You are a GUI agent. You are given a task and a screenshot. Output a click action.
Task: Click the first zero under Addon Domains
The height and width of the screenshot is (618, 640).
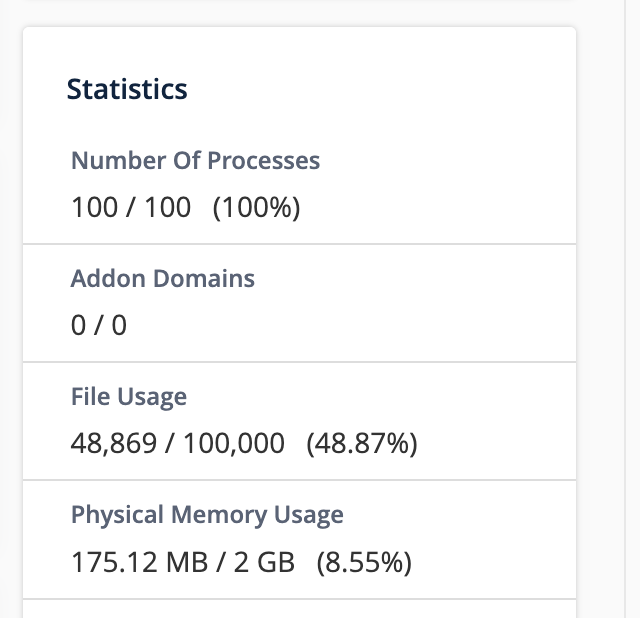pyautogui.click(x=80, y=326)
